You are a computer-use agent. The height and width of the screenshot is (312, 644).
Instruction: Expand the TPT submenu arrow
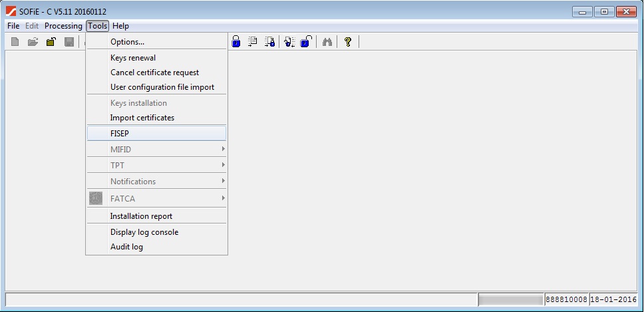[x=223, y=165]
